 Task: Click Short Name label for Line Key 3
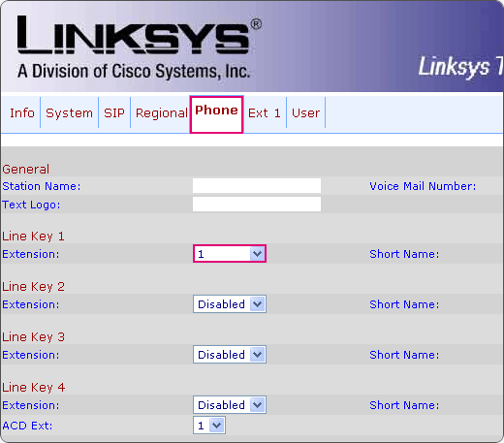click(404, 355)
